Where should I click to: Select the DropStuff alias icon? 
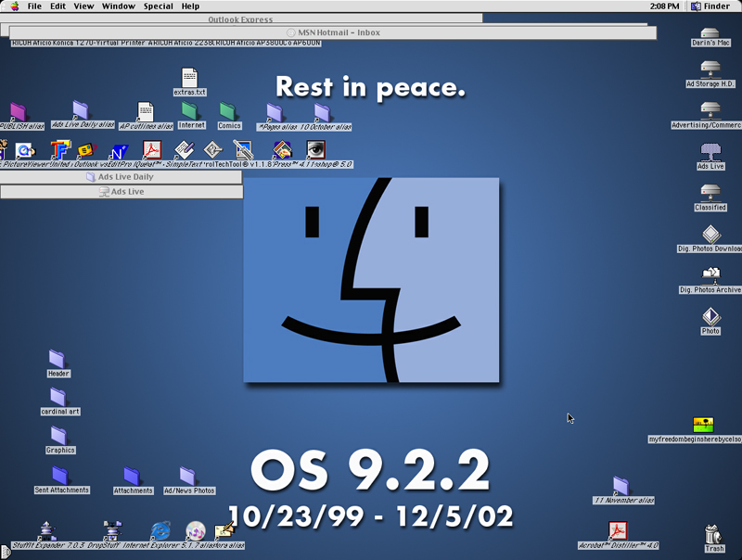pyautogui.click(x=112, y=530)
